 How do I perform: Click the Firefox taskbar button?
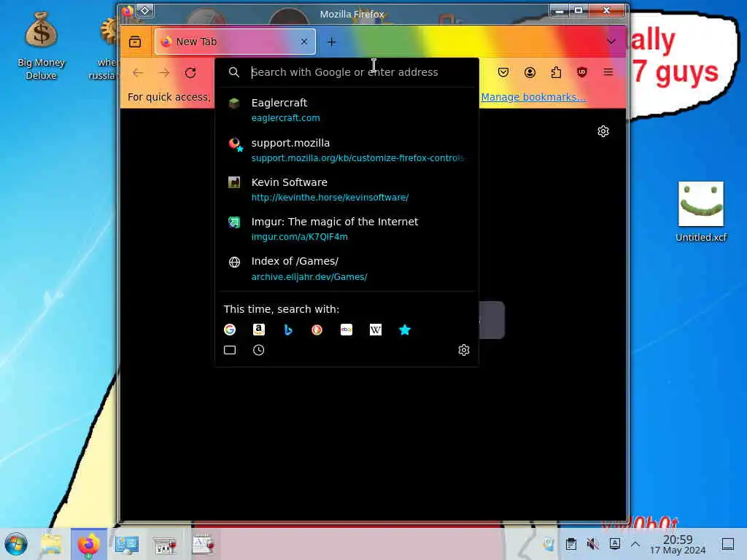(x=88, y=544)
